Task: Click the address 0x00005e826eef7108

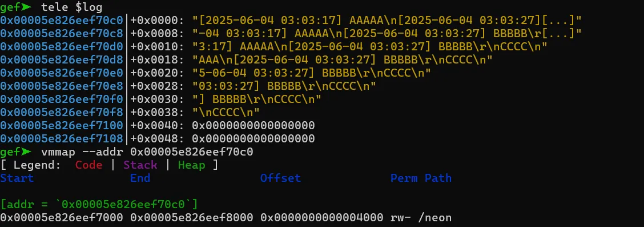Action: (62, 138)
